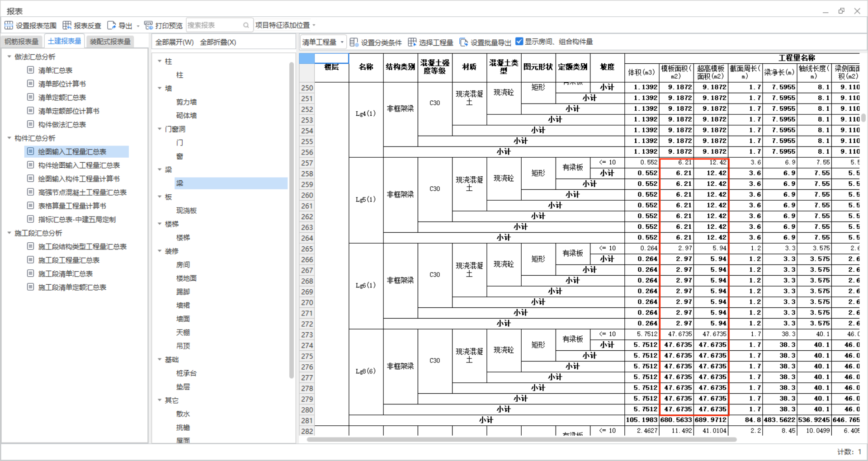868x461 pixels.
Task: Click the Lg5(1) name cell
Action: tap(366, 199)
